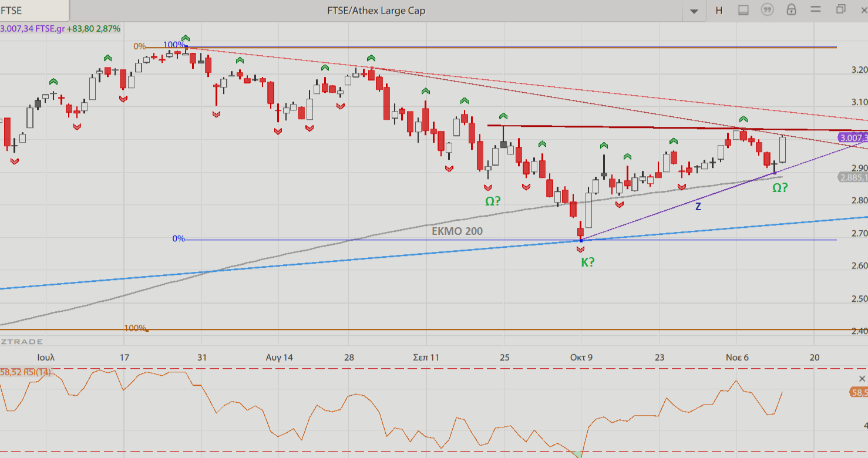Screen dimensions: 868x458
Task: Click the 2.50 price axis label
Action: tap(859, 299)
